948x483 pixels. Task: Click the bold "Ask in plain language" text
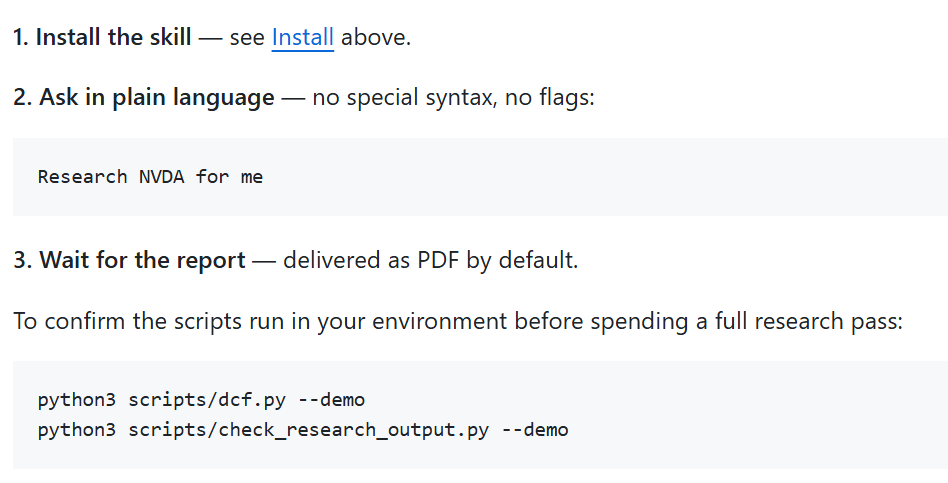[x=157, y=97]
